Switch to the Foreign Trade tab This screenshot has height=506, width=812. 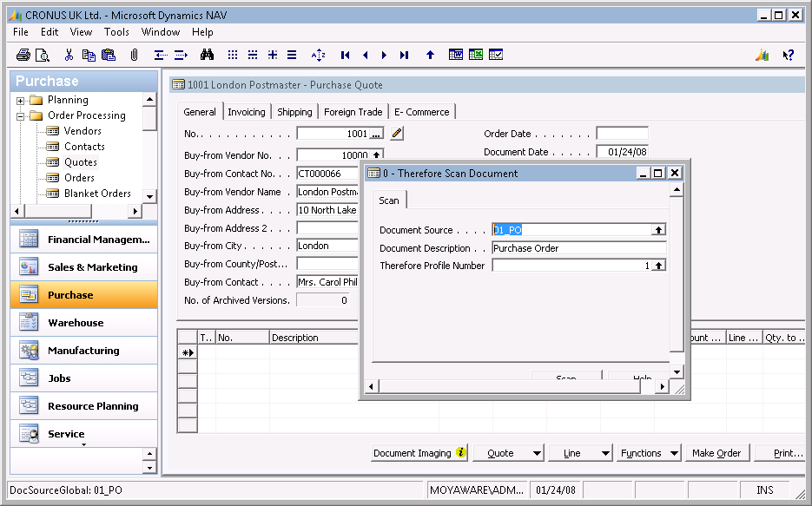click(353, 112)
